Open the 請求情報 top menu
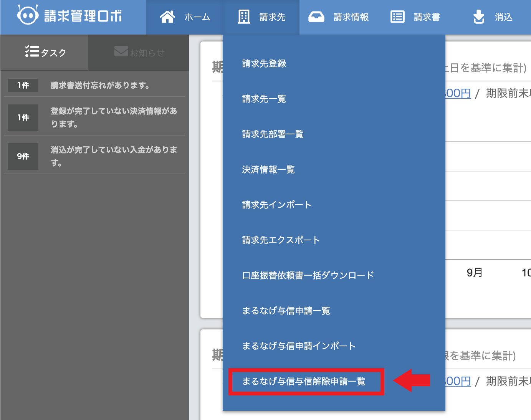This screenshot has height=420, width=531. click(x=339, y=17)
